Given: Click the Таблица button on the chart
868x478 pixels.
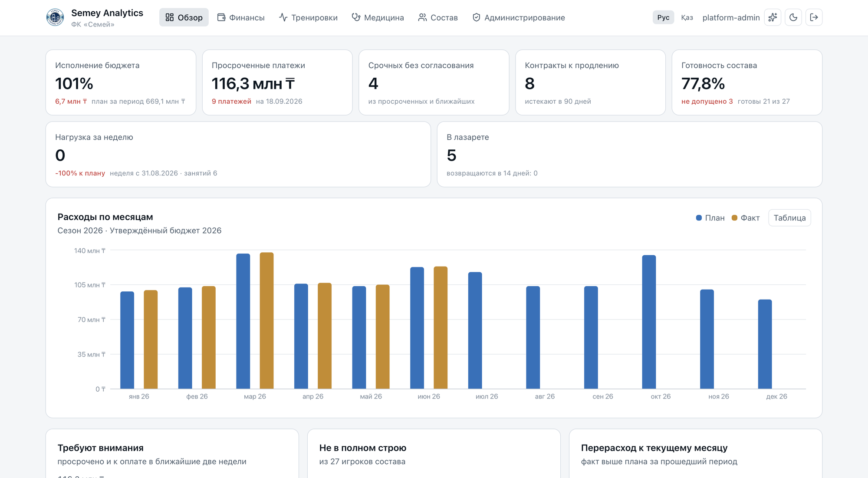Looking at the screenshot, I should coord(789,218).
